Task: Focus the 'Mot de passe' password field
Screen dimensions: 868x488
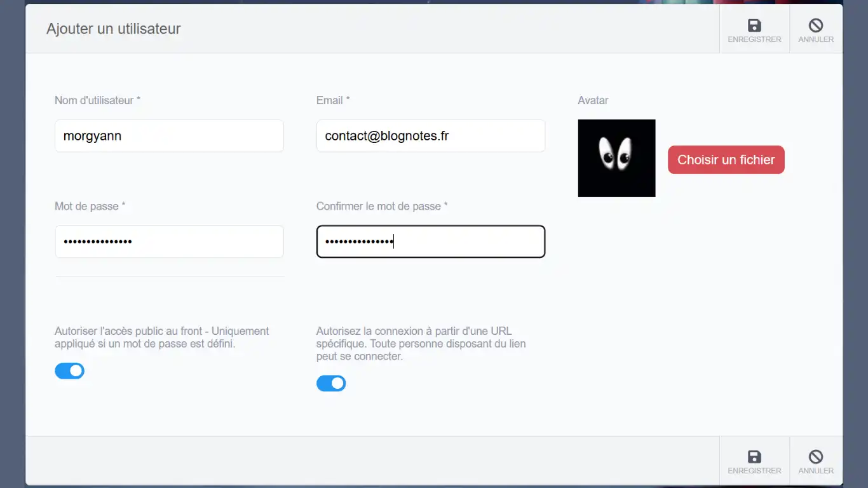Action: coord(169,241)
